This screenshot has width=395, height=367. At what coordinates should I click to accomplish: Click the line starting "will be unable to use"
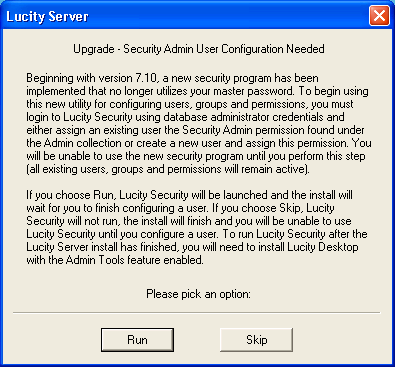pyautogui.click(x=196, y=156)
